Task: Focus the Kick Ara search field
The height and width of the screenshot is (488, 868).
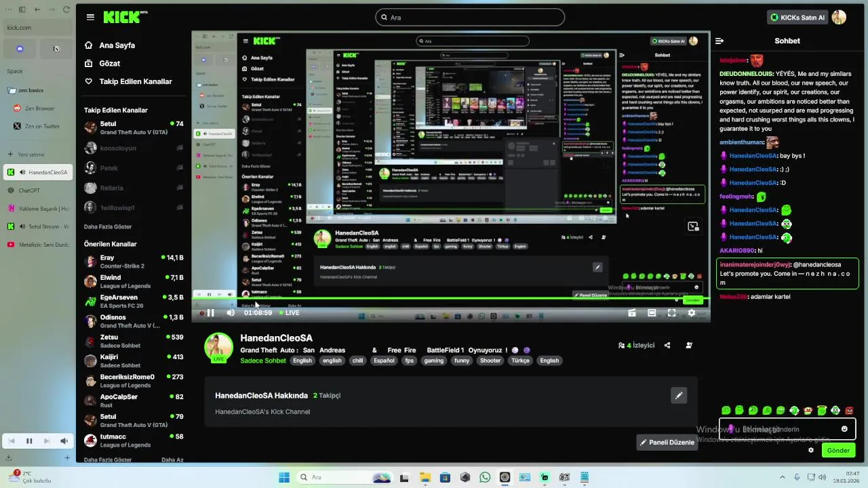Action: 470,17
